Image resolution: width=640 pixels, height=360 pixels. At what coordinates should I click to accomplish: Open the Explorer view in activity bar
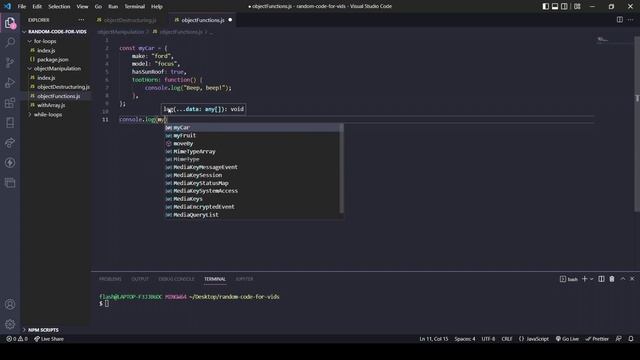[10, 23]
